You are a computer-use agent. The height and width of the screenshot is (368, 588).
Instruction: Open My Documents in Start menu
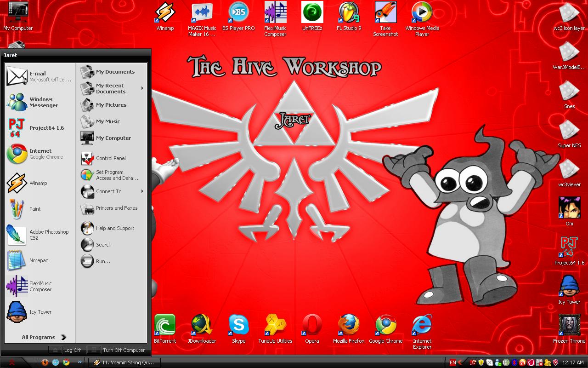112,72
